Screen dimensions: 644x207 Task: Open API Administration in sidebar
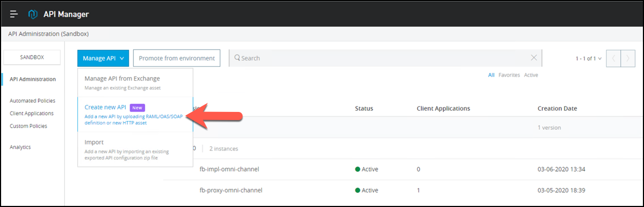(33, 79)
